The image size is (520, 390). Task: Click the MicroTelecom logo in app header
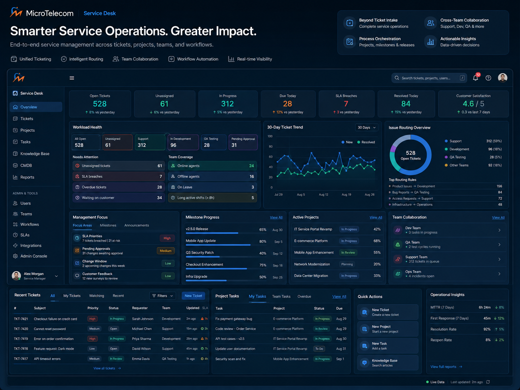click(x=19, y=78)
